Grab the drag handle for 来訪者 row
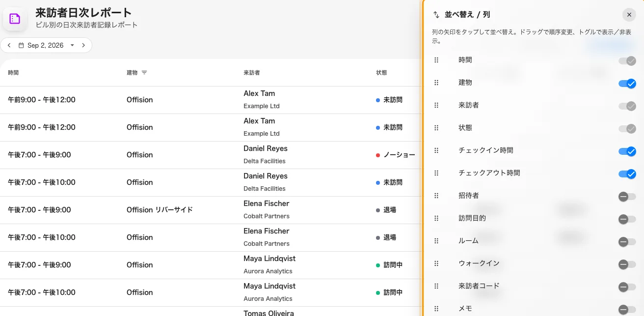 [x=436, y=105]
